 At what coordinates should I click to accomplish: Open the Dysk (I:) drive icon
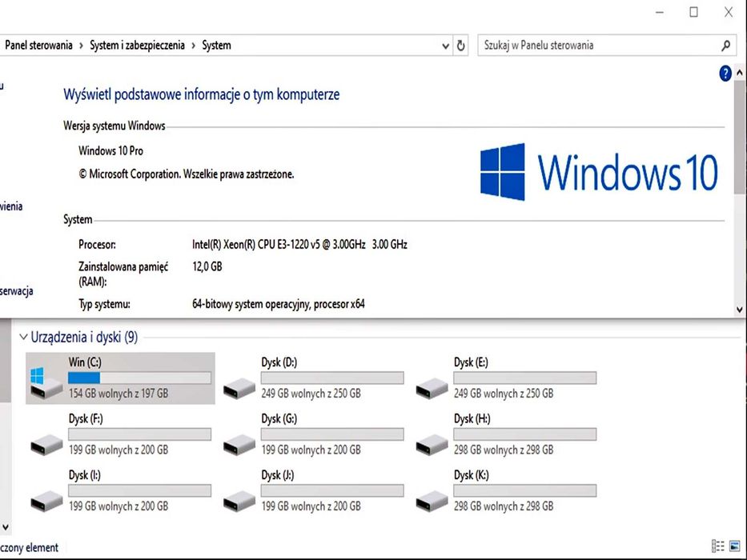click(46, 502)
